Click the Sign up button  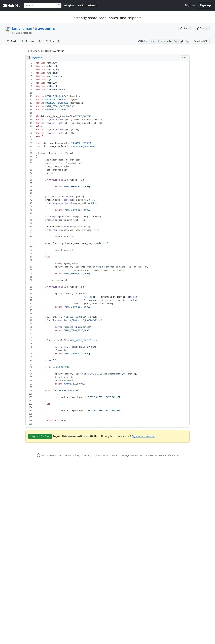pyautogui.click(x=205, y=6)
